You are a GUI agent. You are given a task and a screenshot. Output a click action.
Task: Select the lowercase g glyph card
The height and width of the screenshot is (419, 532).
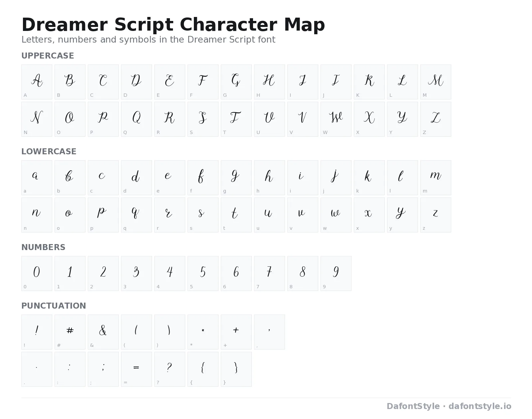tap(236, 178)
